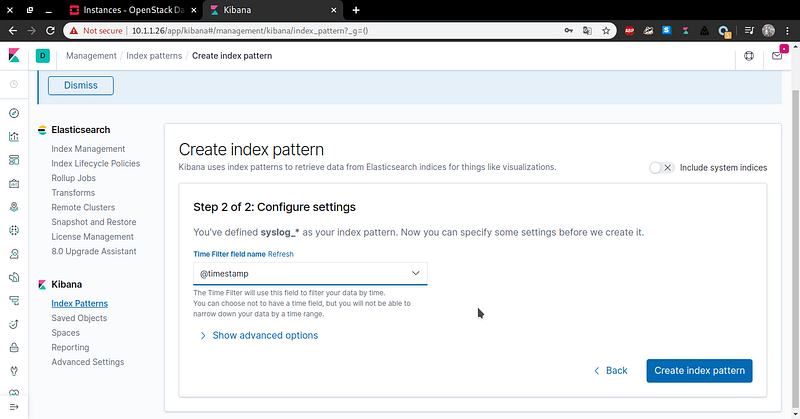Open Snapshot and Restore section

click(94, 222)
